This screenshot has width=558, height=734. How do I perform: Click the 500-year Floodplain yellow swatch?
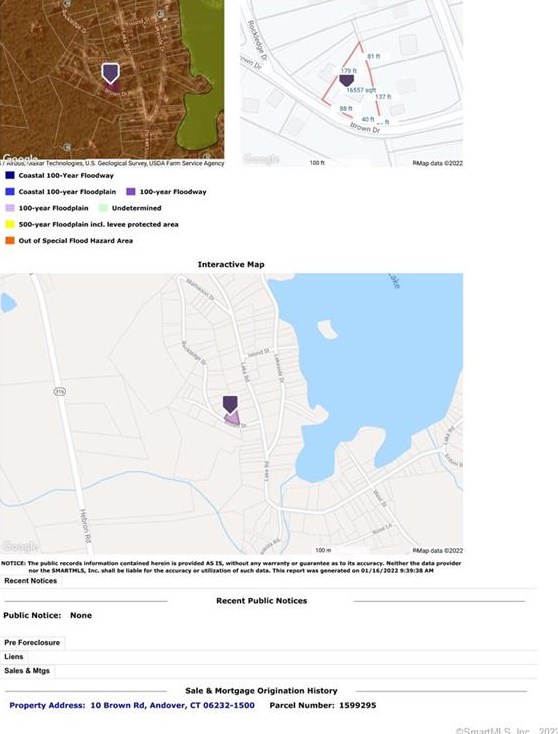point(10,224)
